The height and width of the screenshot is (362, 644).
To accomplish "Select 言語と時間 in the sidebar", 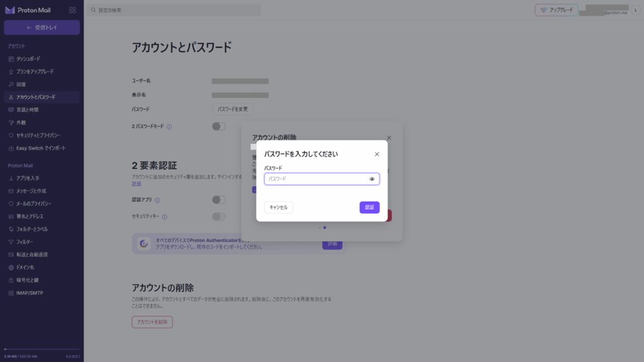I will point(27,109).
